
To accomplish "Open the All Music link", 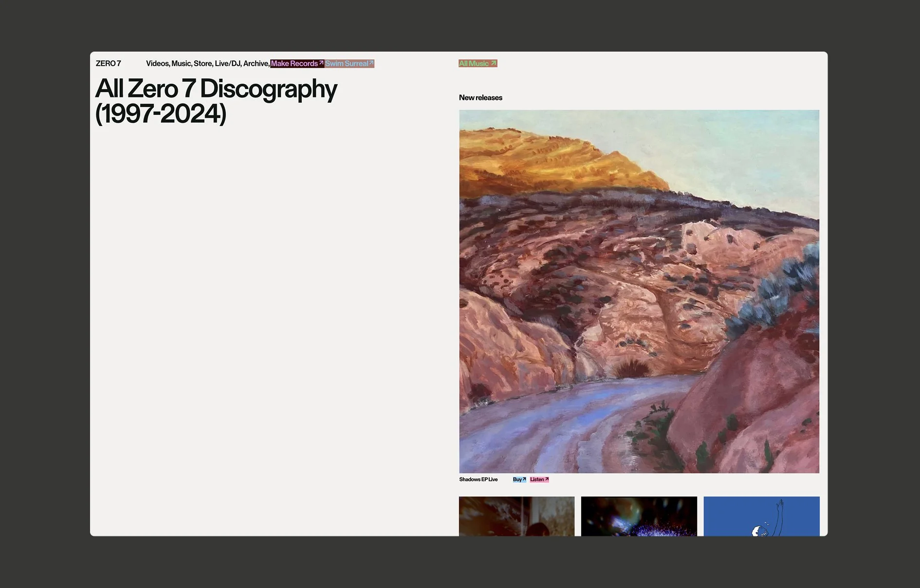I will 478,63.
